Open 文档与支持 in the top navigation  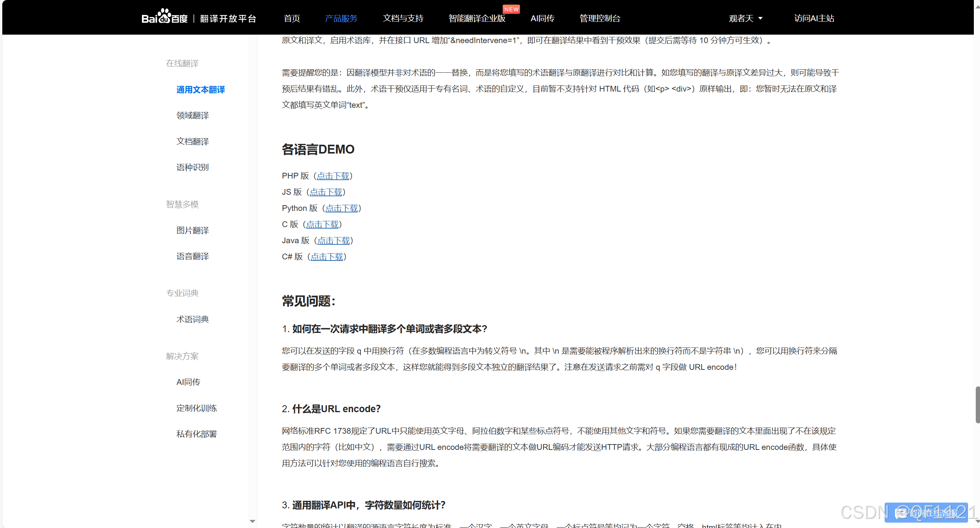click(403, 18)
